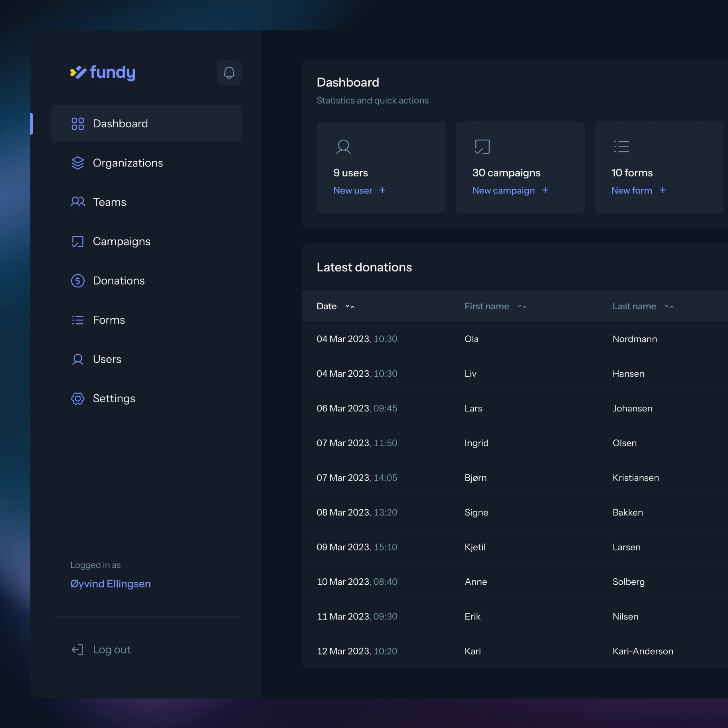Click the Donations dollar icon

[x=78, y=281]
